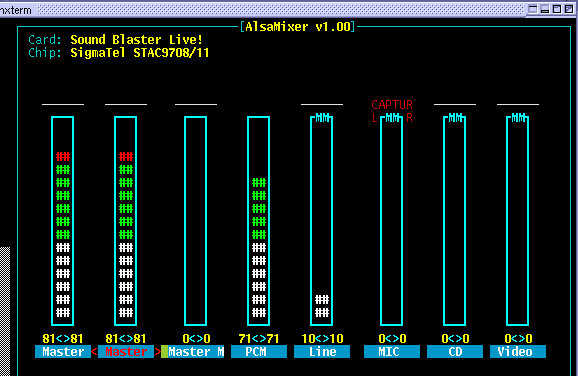Click the first Master volume bar

click(63, 221)
